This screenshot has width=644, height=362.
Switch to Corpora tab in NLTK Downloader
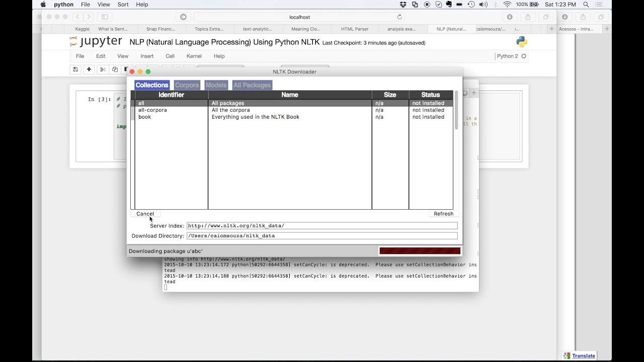(187, 85)
